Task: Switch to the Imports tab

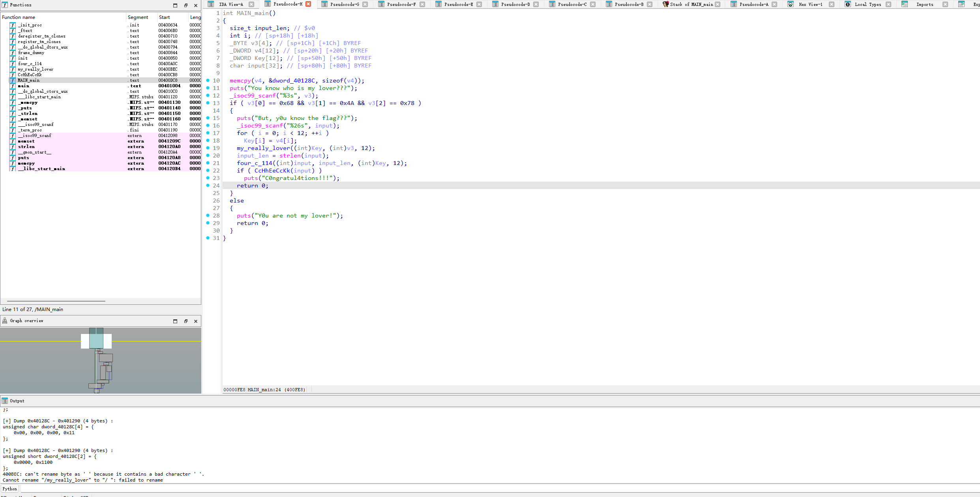Action: (x=925, y=4)
